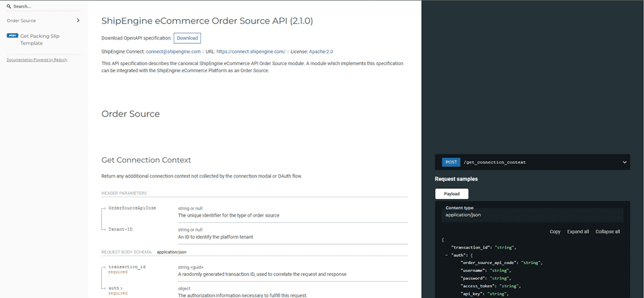Collapse the "auth" JSON node

[447, 256]
